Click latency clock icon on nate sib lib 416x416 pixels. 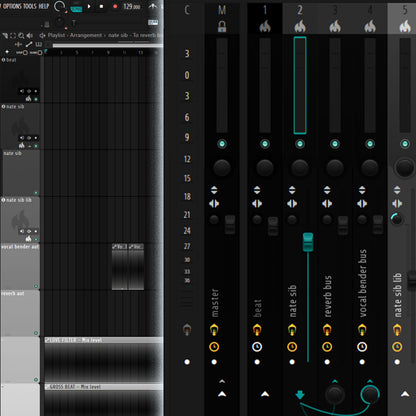[x=397, y=347]
